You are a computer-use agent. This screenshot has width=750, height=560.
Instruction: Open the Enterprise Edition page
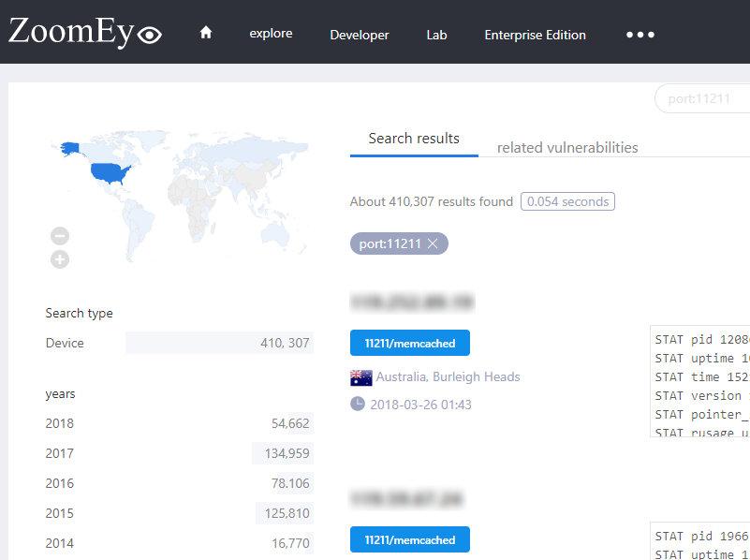click(x=535, y=36)
